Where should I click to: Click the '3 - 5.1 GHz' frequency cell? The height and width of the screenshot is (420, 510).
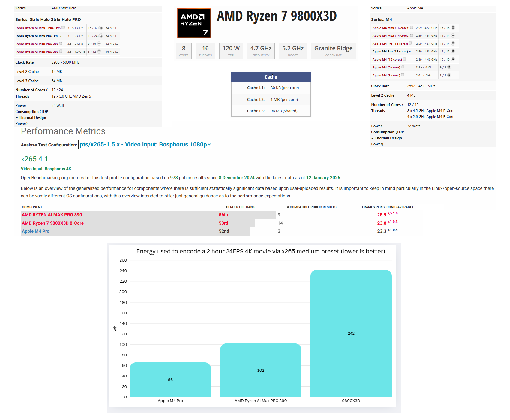point(75,28)
